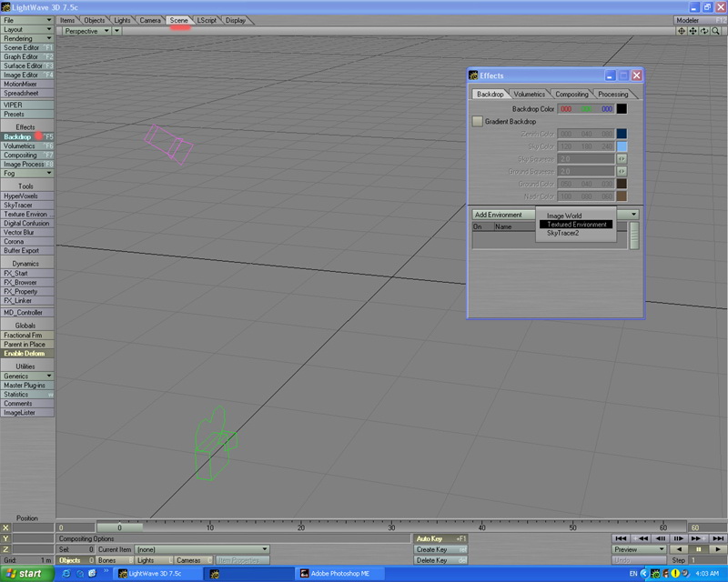Click the viewport center icon
The image size is (728, 582).
point(681,31)
